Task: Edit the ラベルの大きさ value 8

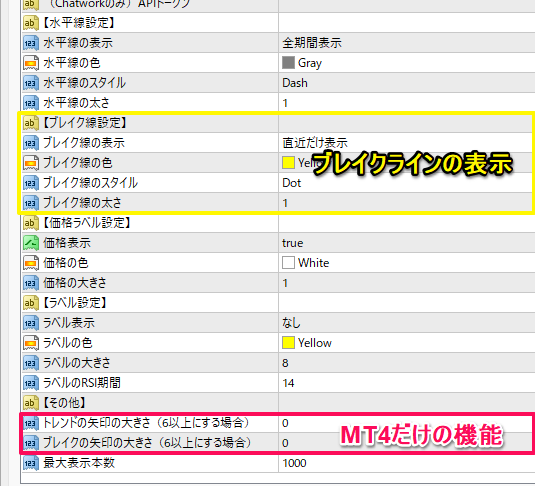Action: pyautogui.click(x=285, y=363)
